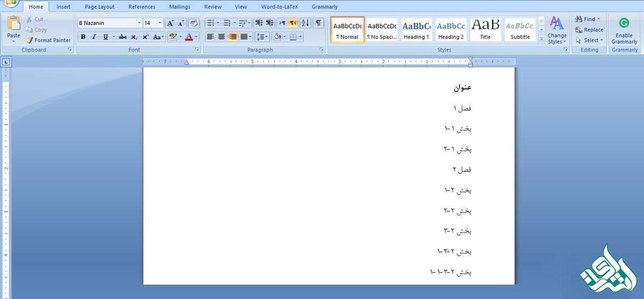Sort the selected text alphabetically
This screenshot has height=299, width=644.
tap(305, 23)
